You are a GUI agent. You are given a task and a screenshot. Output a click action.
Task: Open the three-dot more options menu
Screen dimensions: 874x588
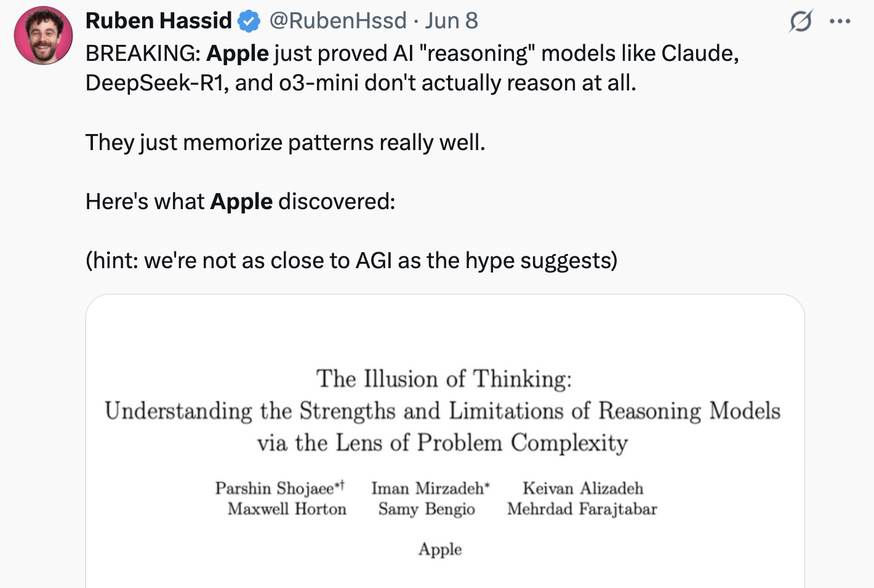click(x=840, y=22)
